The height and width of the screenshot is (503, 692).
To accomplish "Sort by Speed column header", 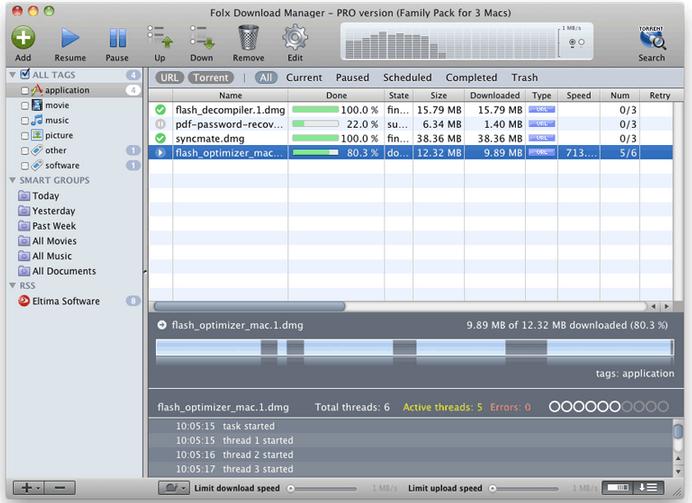I will 579,95.
